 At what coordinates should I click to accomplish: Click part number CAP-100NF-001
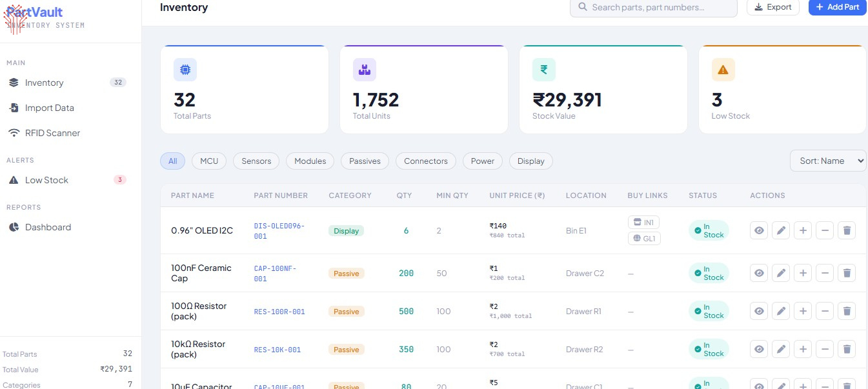(x=276, y=274)
